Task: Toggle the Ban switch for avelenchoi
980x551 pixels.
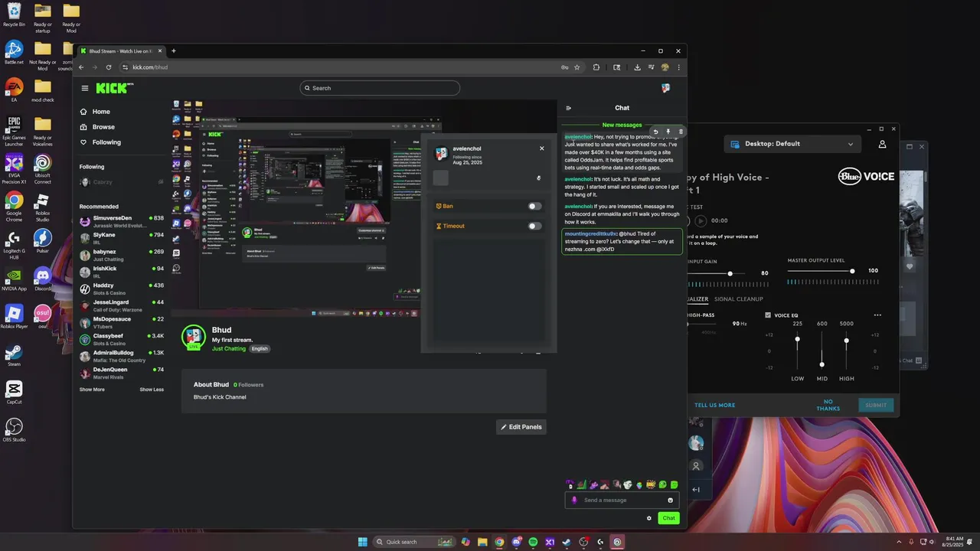Action: 534,206
